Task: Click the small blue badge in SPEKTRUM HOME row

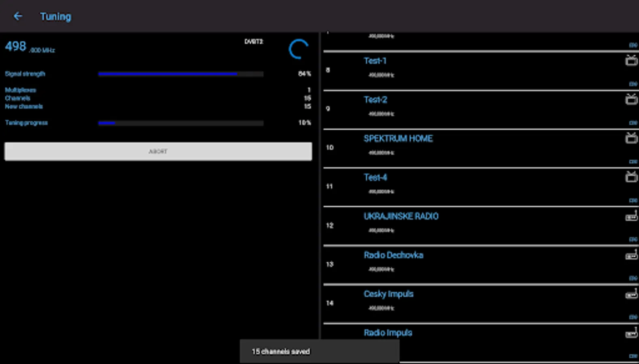Action: click(x=633, y=162)
